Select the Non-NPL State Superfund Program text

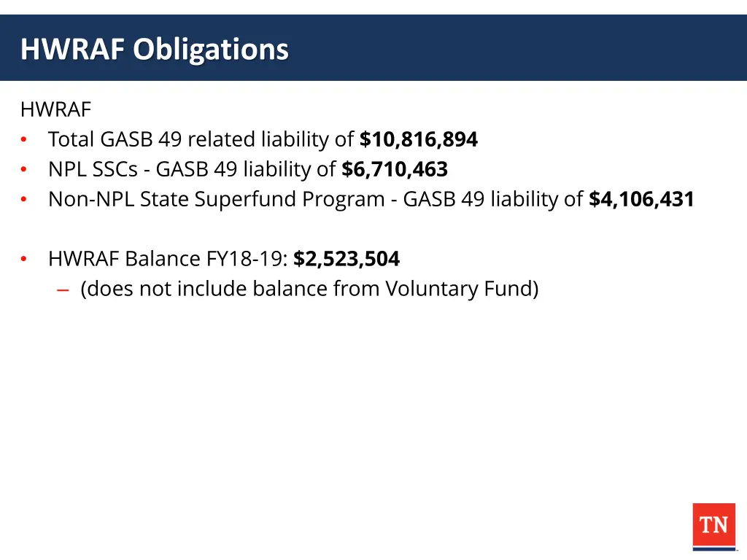pos(216,199)
